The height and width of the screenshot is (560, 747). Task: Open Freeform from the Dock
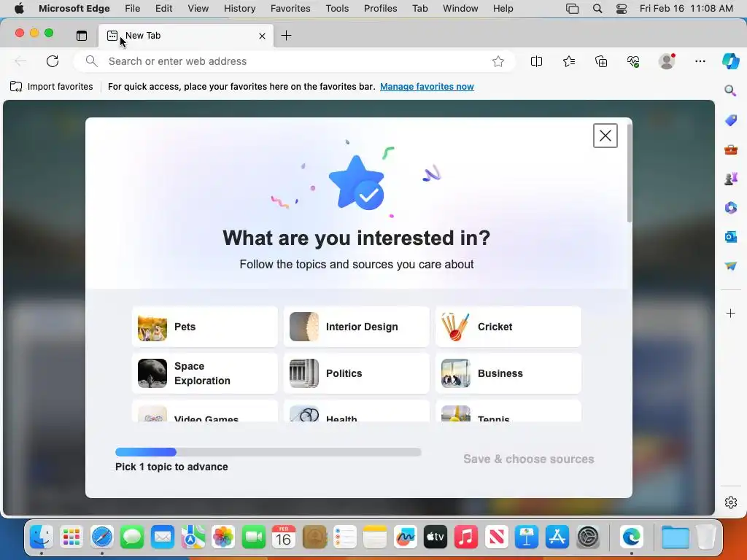point(405,537)
